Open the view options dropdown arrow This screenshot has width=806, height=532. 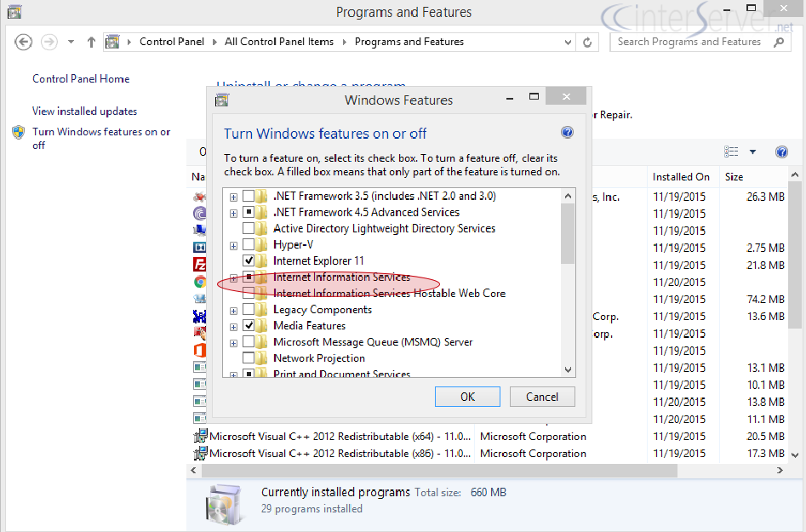(752, 152)
